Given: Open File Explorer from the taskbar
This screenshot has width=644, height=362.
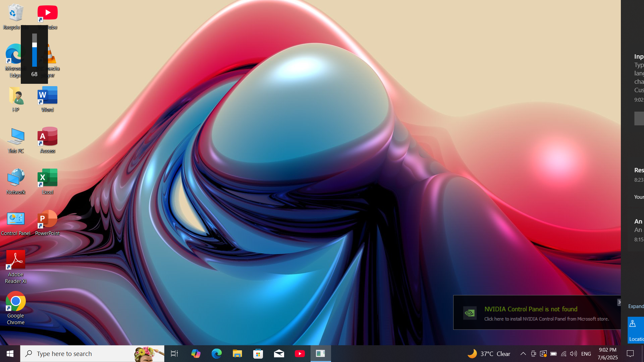Looking at the screenshot, I should coord(237,354).
